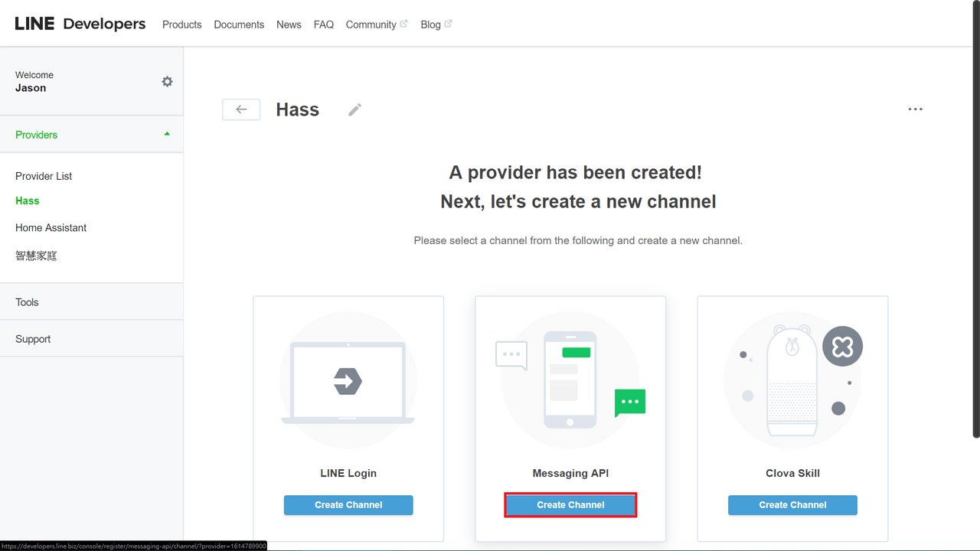980x551 pixels.
Task: Collapse the Providers section arrow
Action: (167, 134)
